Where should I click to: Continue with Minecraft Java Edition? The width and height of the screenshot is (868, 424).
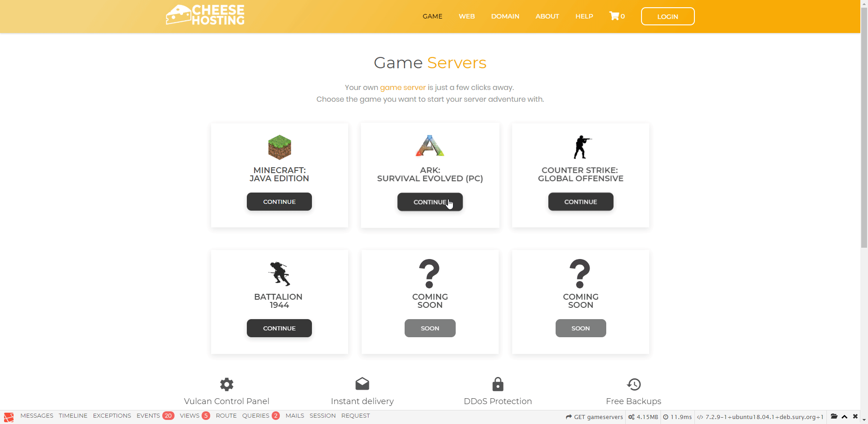(279, 202)
